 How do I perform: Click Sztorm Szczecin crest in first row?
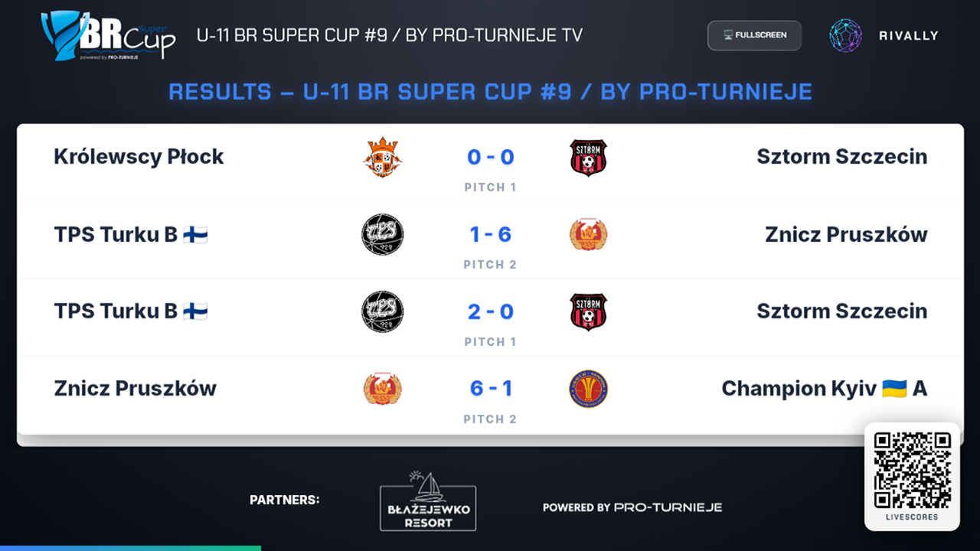tap(588, 158)
